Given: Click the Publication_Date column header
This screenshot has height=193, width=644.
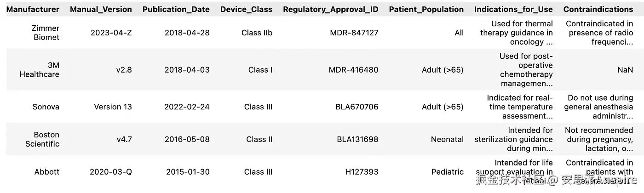Looking at the screenshot, I should pyautogui.click(x=176, y=9).
